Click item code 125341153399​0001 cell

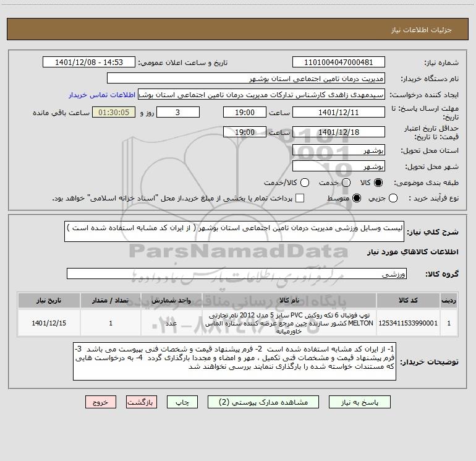click(408, 323)
